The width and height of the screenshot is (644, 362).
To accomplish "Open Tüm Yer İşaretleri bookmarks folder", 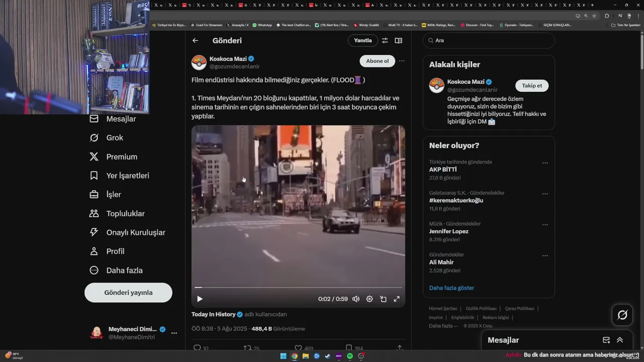I will (x=625, y=25).
